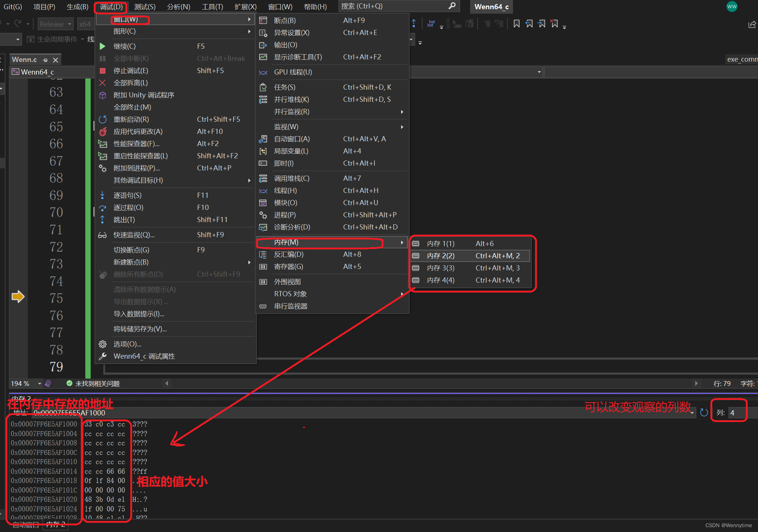Click the toggle bookmark icon in toolbar
The width and height of the screenshot is (758, 532).
point(517,24)
